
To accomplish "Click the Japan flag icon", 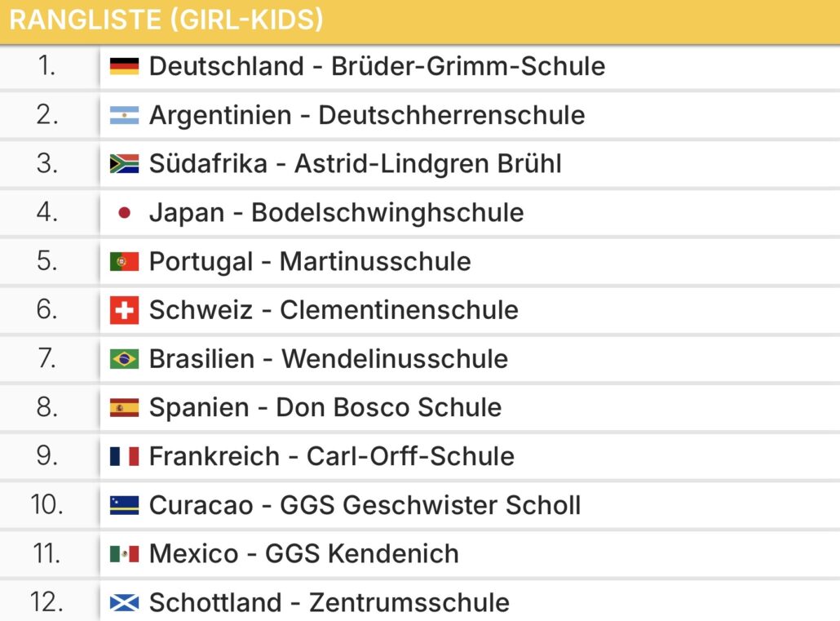I will pyautogui.click(x=124, y=212).
